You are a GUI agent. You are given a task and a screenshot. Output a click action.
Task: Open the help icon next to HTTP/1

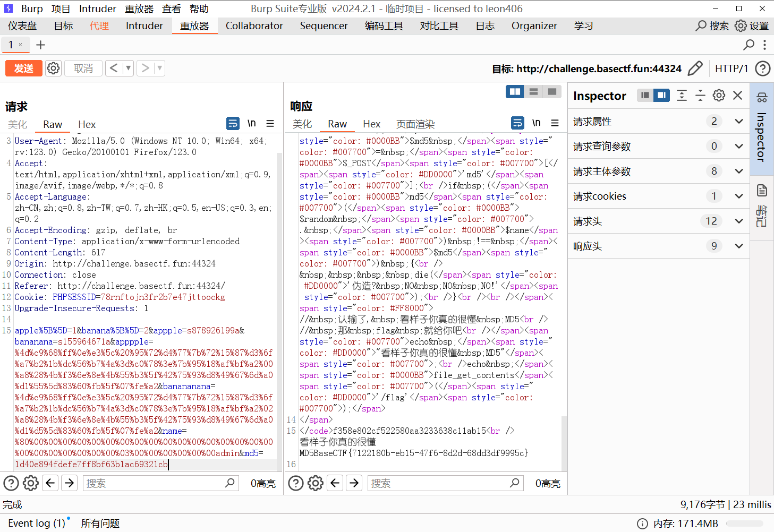point(763,68)
